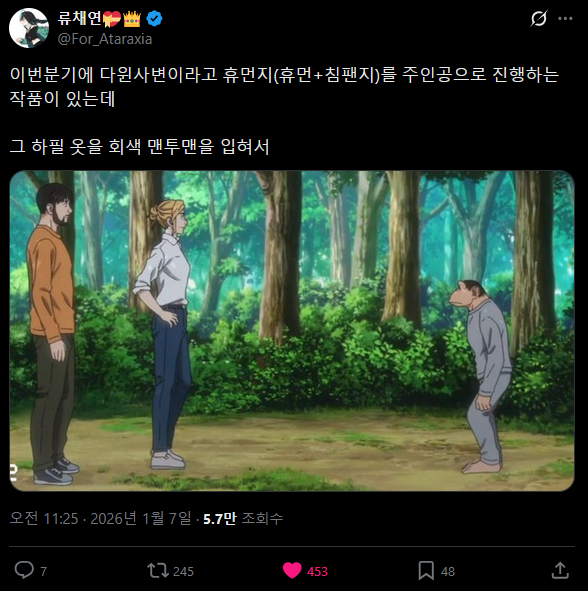Click the bookmark count 48
The width and height of the screenshot is (588, 591).
pos(448,572)
